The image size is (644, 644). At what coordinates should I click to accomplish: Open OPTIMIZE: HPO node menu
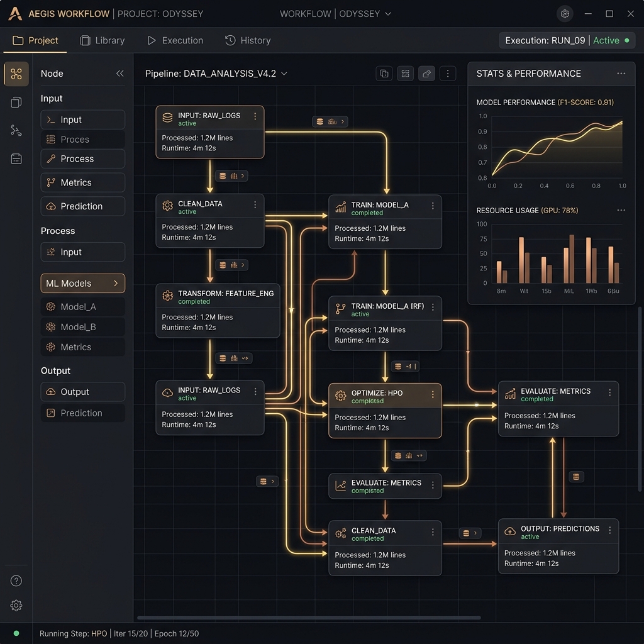(433, 394)
